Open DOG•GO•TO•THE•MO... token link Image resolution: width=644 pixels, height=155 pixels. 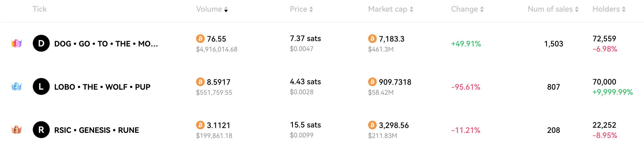[106, 44]
